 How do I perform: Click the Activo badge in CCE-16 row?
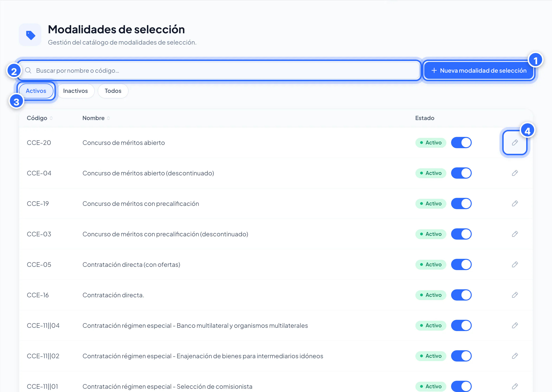(431, 295)
